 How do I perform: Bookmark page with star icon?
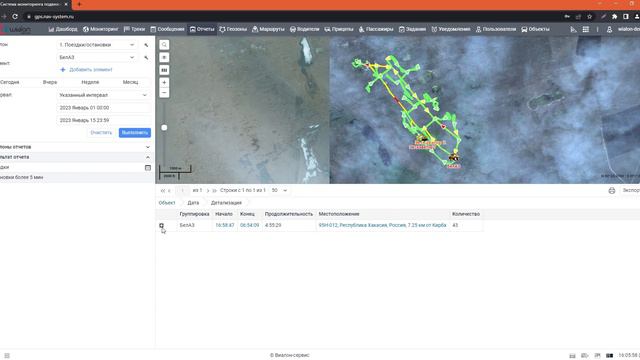pyautogui.click(x=589, y=17)
